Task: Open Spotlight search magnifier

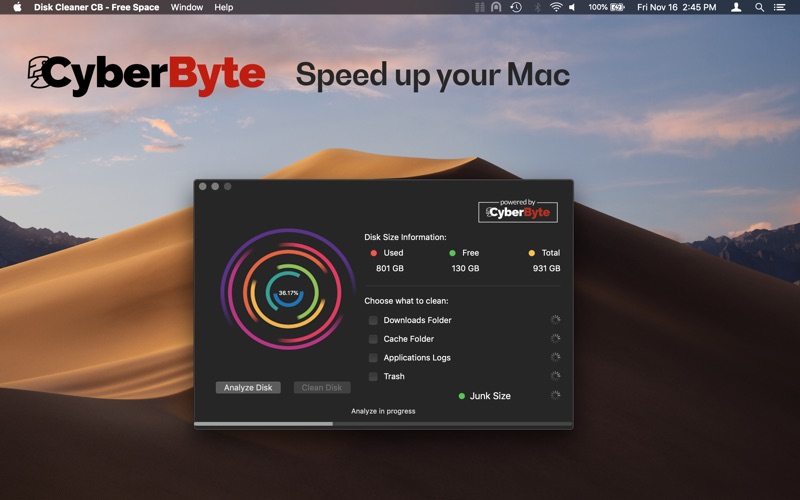Action: pos(759,7)
